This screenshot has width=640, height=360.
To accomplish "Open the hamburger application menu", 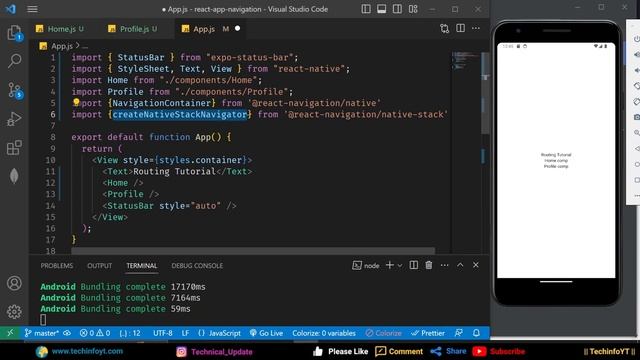I will tap(32, 9).
